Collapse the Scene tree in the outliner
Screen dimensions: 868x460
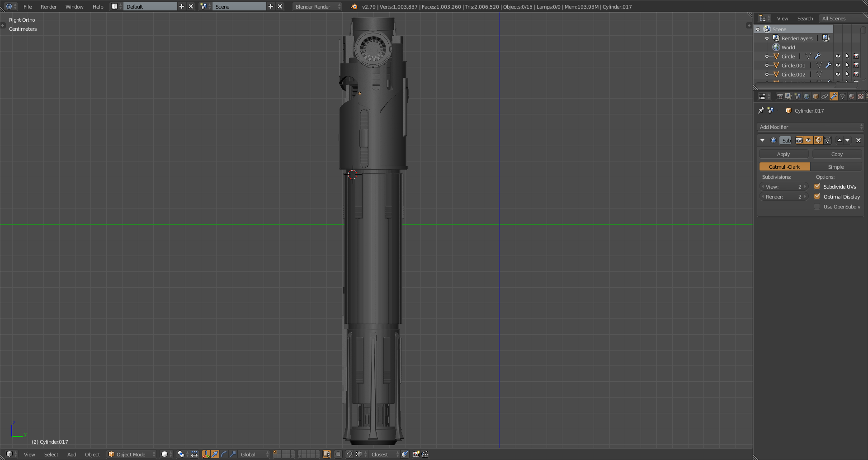click(x=758, y=29)
